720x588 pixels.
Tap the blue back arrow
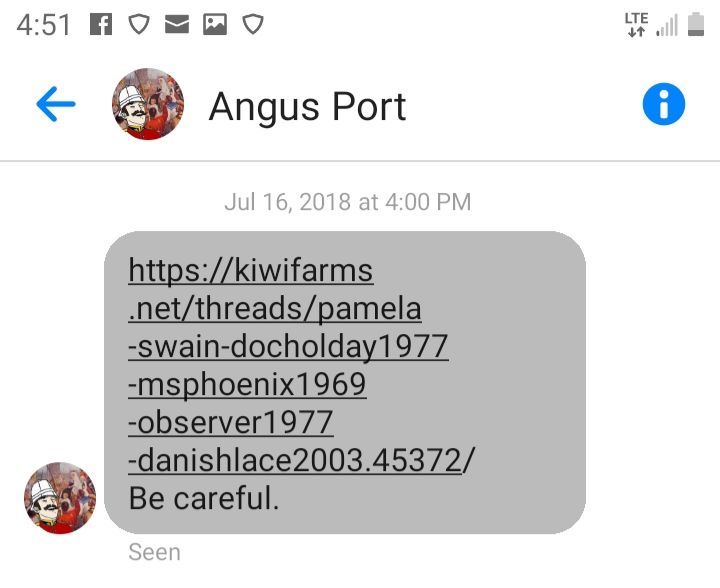(56, 104)
